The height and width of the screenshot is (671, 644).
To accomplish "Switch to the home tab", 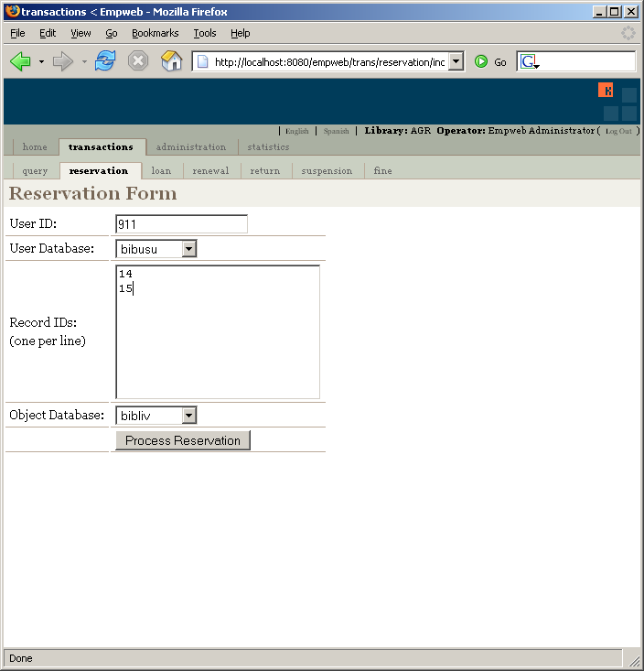I will click(x=35, y=146).
